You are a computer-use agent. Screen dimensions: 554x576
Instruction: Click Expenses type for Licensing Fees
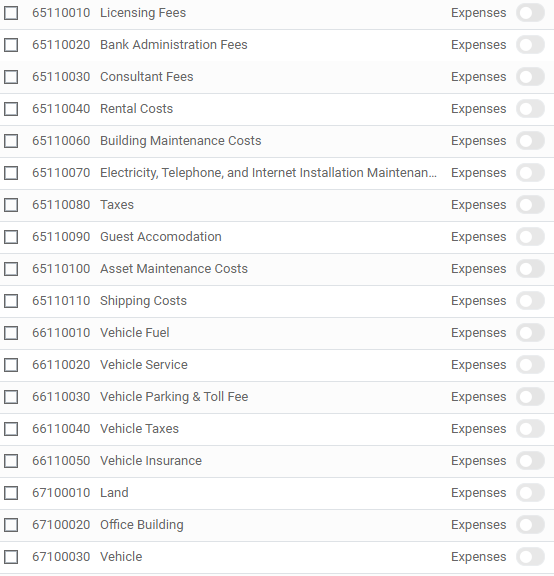(478, 13)
